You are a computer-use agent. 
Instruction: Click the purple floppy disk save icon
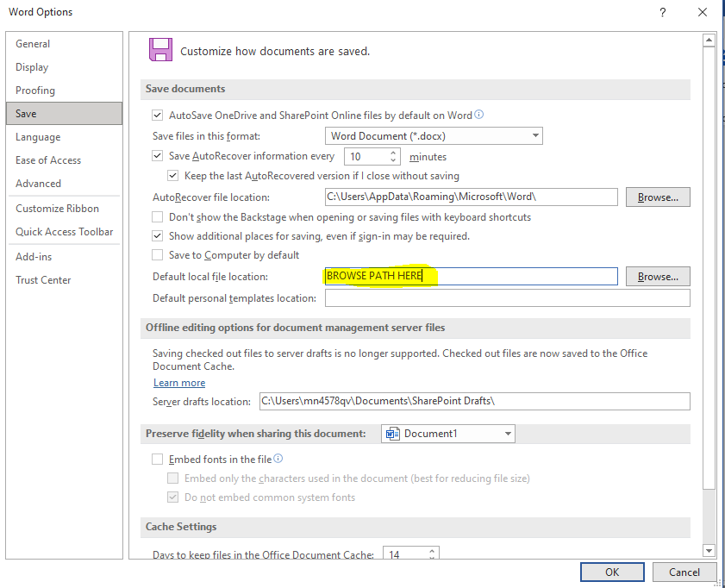[x=160, y=50]
